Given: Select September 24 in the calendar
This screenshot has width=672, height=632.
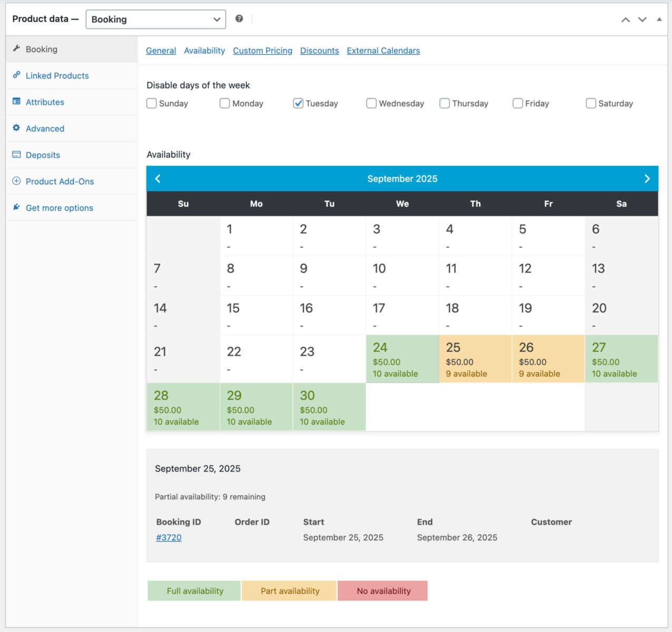Looking at the screenshot, I should (x=402, y=359).
